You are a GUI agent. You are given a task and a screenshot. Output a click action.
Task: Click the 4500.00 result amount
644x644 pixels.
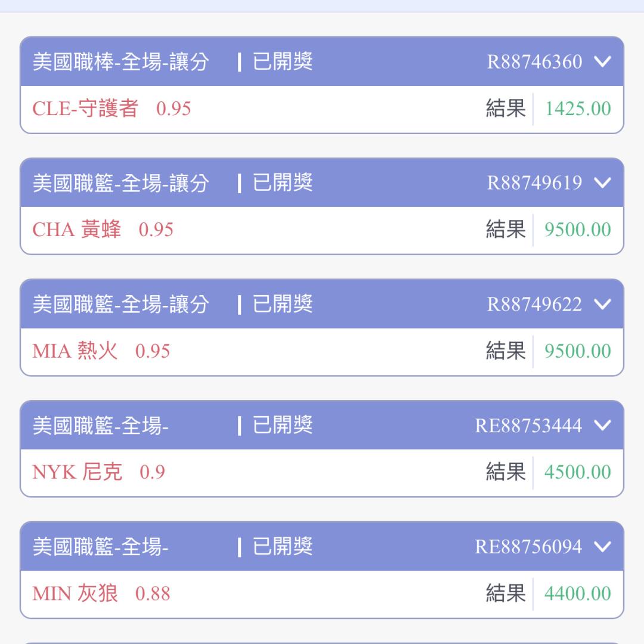(578, 472)
